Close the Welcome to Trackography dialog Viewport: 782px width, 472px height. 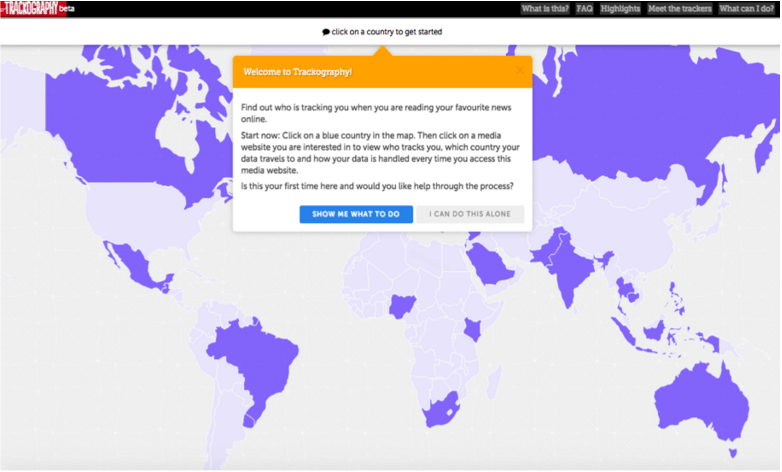[x=520, y=70]
